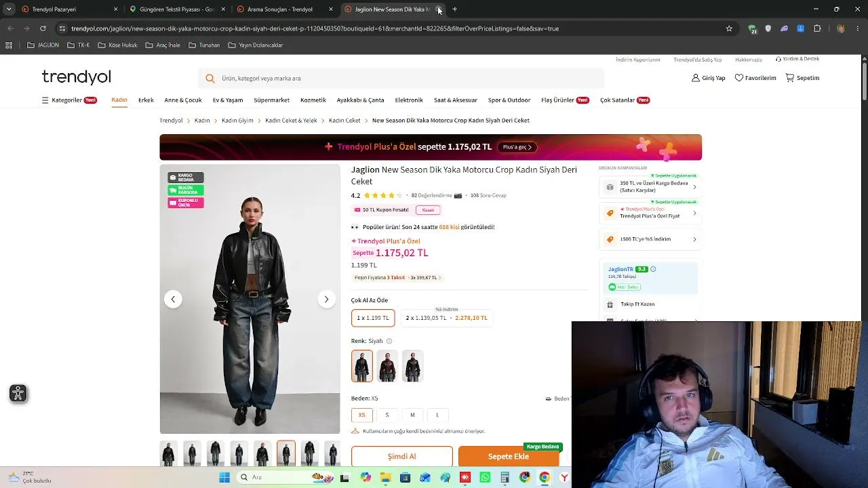Select the black jacket color swatch
This screenshot has height=488, width=868.
362,366
